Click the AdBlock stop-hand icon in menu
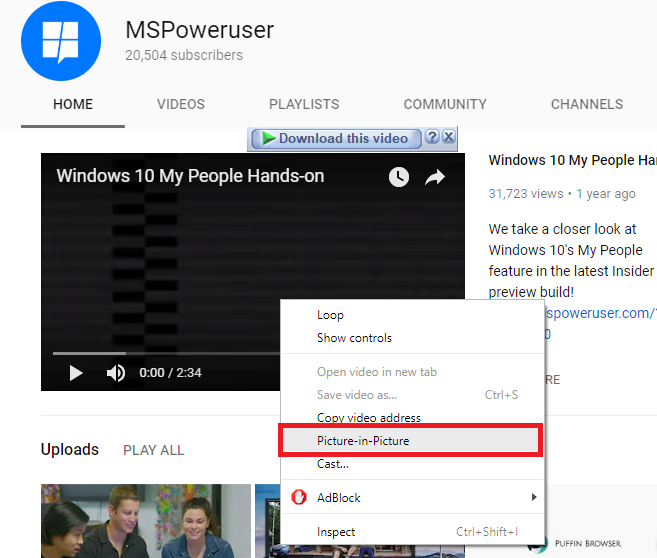This screenshot has height=558, width=657. 299,497
